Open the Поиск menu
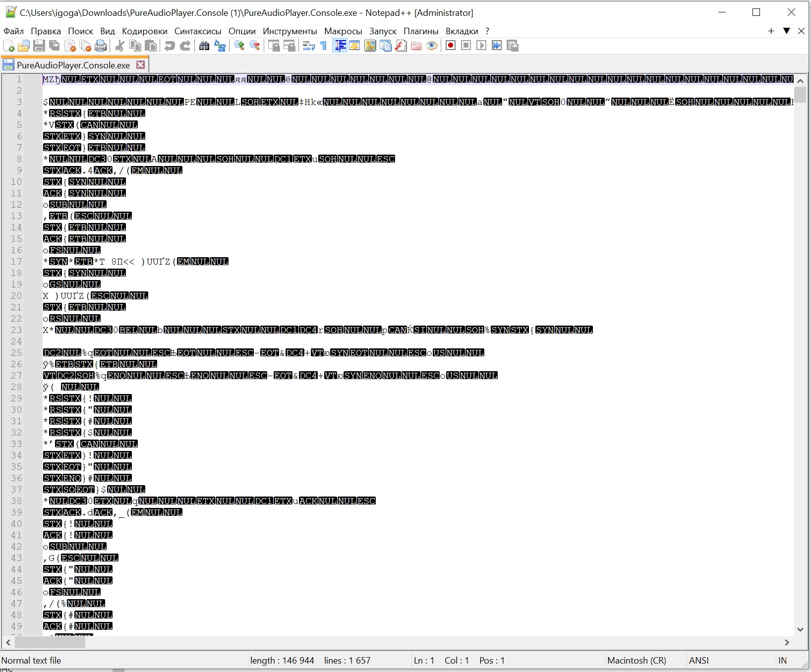The height and width of the screenshot is (672, 811). (x=80, y=31)
